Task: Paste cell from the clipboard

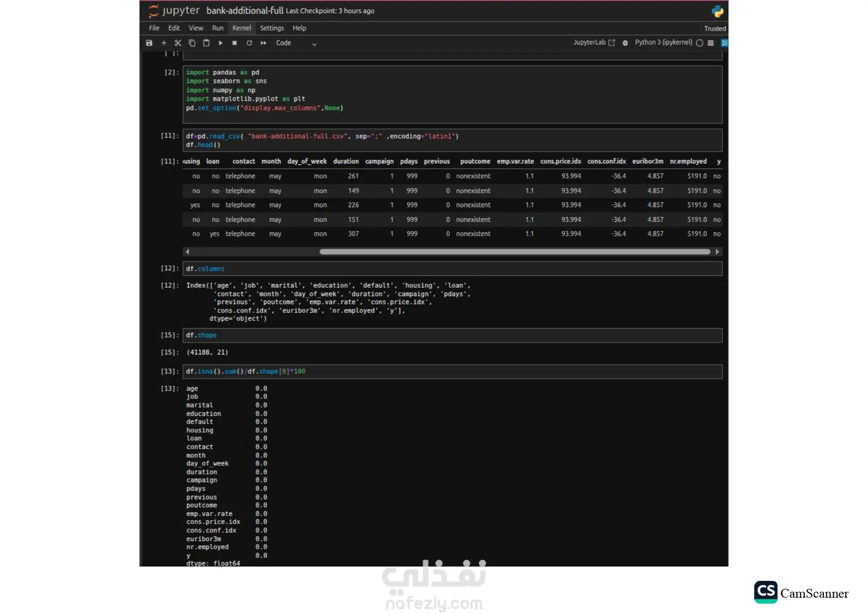Action: [206, 43]
